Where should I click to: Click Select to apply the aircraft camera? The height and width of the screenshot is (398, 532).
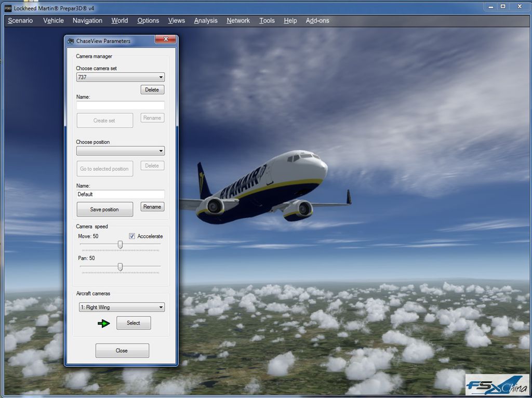[x=134, y=323]
